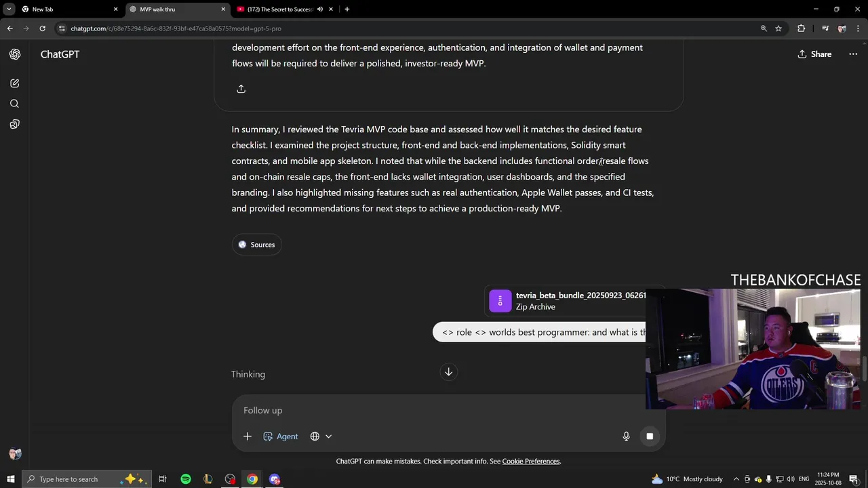Open Task View on the taskbar
Image resolution: width=868 pixels, height=488 pixels.
click(163, 479)
